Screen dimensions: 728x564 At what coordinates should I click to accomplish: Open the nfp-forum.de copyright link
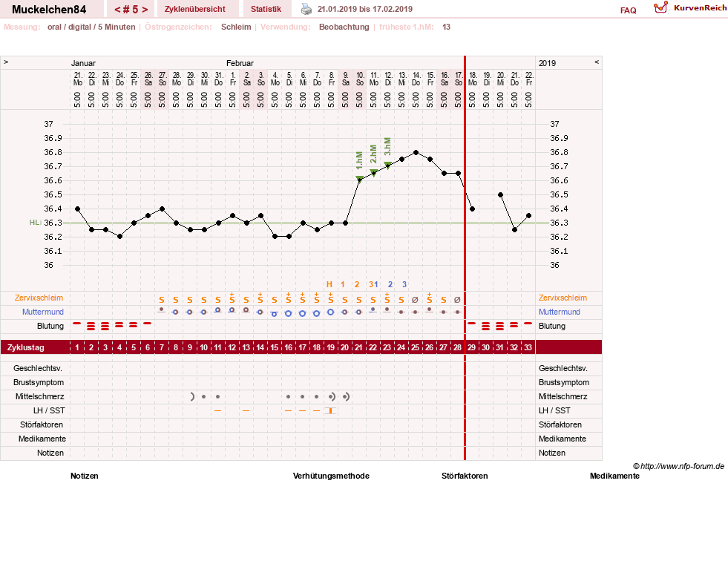pos(678,466)
